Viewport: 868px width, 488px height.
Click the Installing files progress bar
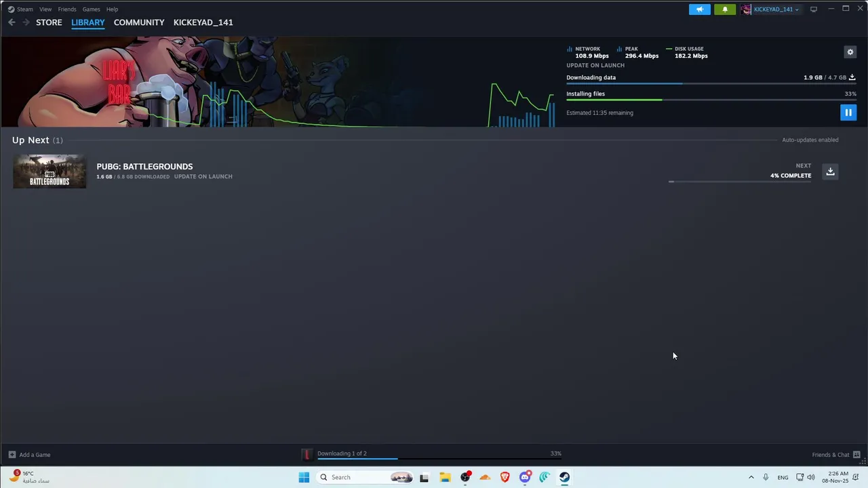(x=711, y=100)
